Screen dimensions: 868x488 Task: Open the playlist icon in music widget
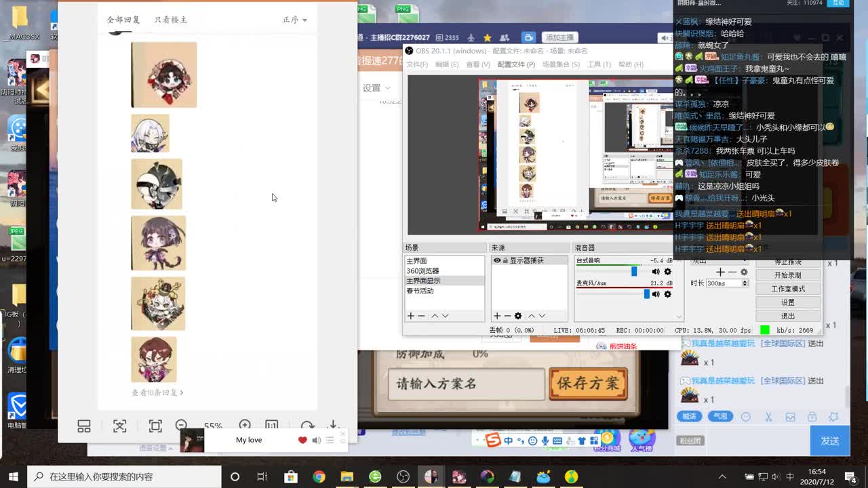330,441
